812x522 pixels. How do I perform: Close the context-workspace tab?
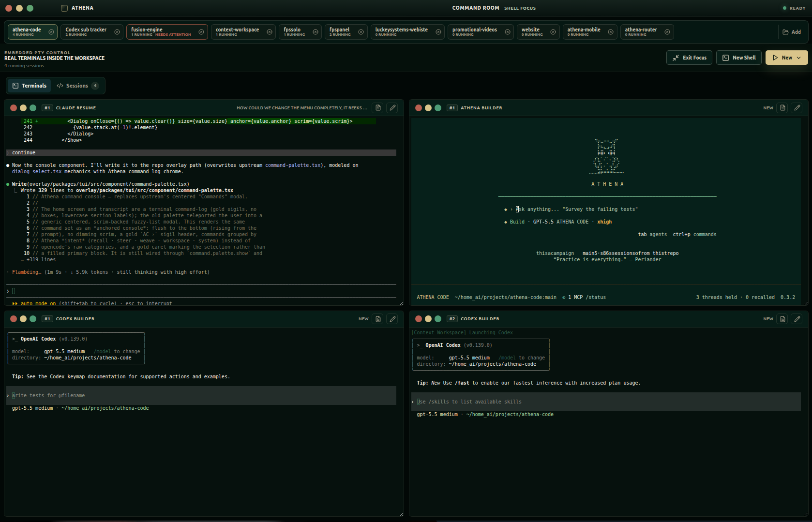point(270,32)
